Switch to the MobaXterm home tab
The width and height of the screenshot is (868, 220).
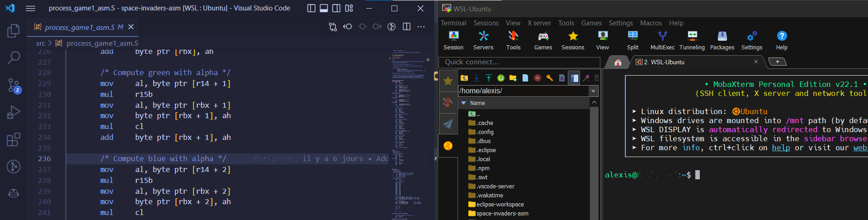click(618, 62)
